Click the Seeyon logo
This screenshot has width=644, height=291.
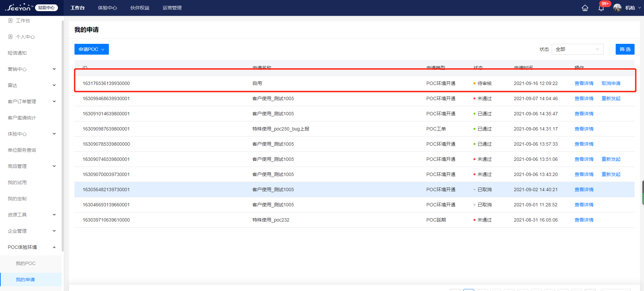[19, 7]
